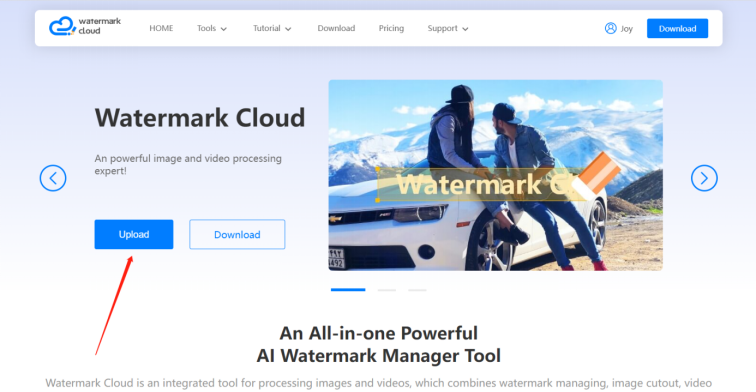Viewport: 756px width, 392px height.
Task: Expand the Tutorial dropdown chevron
Action: pyautogui.click(x=288, y=29)
